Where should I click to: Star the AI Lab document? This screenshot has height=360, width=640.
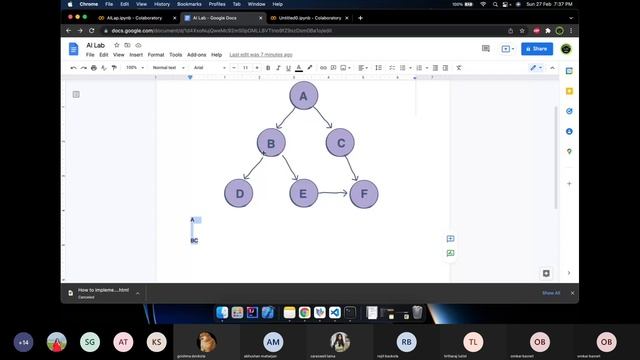pos(117,45)
